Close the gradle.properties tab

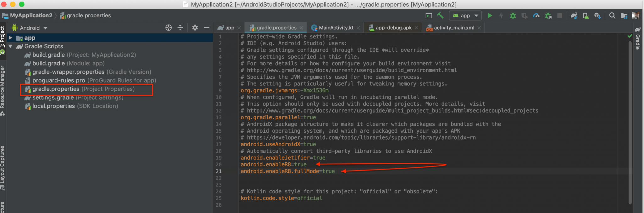(x=301, y=28)
